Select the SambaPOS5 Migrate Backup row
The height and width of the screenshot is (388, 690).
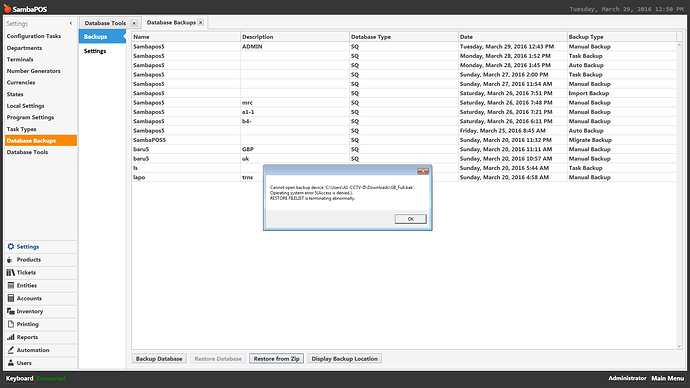[404, 140]
